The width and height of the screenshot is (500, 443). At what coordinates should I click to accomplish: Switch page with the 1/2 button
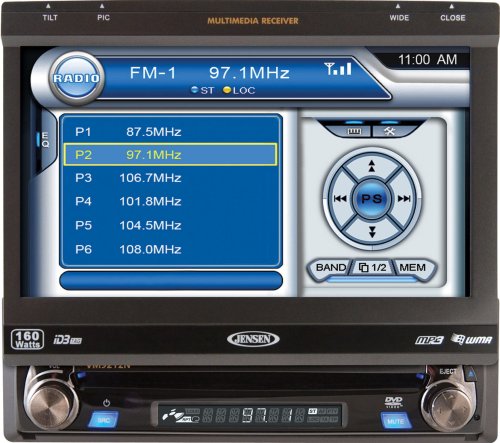click(x=372, y=268)
